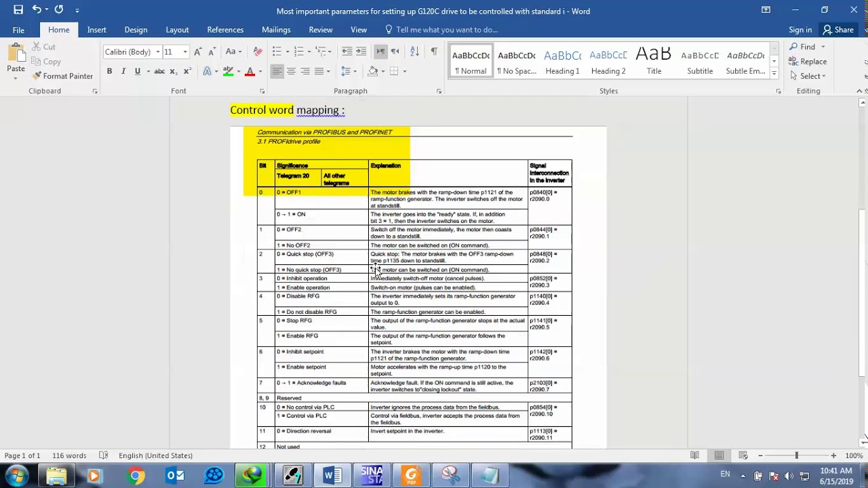The height and width of the screenshot is (488, 868).
Task: Zoom in with the plus button
Action: (x=833, y=455)
